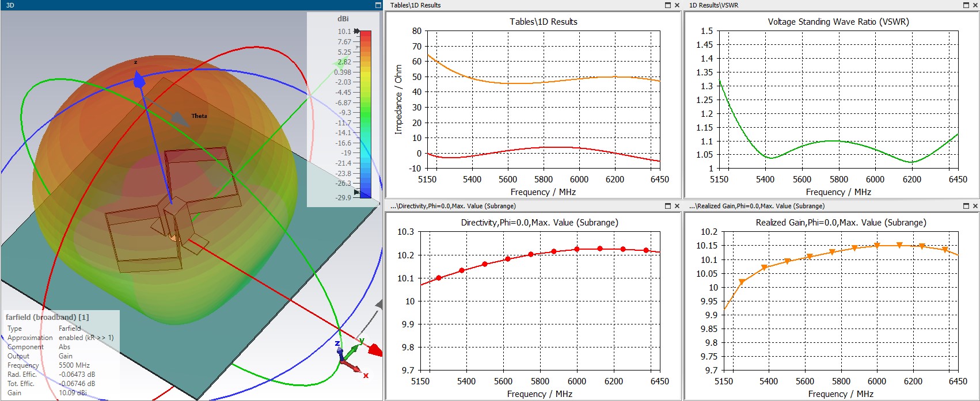Click the '5500 MHz' frequency value in info box

click(74, 365)
